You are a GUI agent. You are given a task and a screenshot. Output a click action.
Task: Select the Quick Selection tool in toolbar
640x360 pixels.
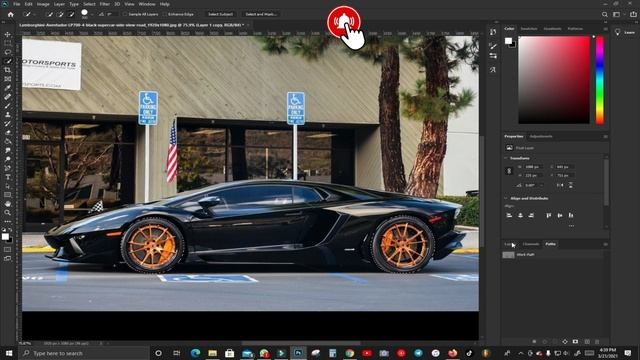coord(7,61)
